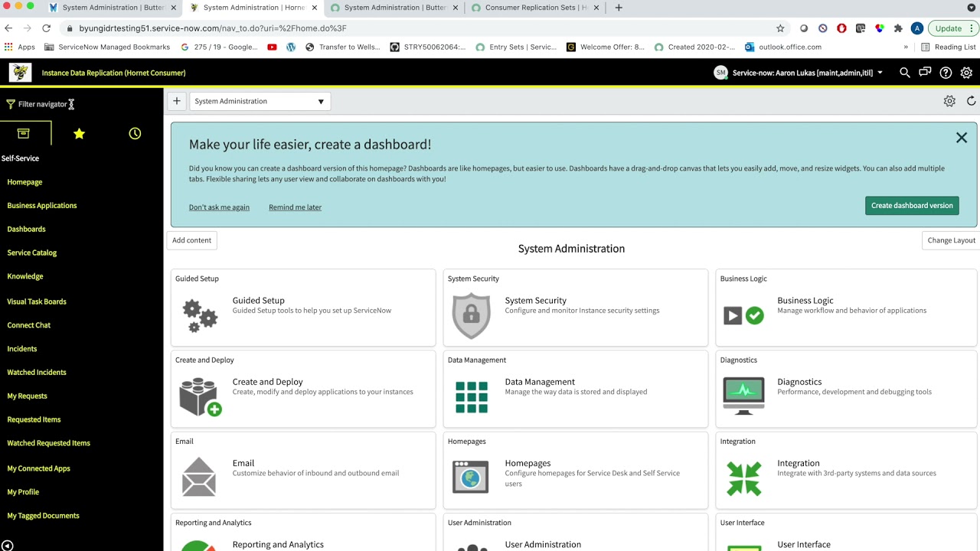Screen dimensions: 980x551
Task: Click the Email envelope icon
Action: [199, 477]
